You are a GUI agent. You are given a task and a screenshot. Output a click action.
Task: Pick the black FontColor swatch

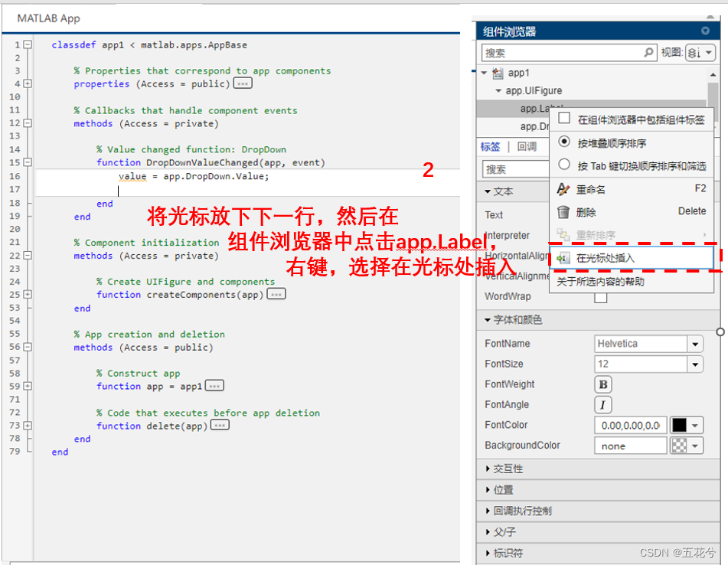point(681,425)
